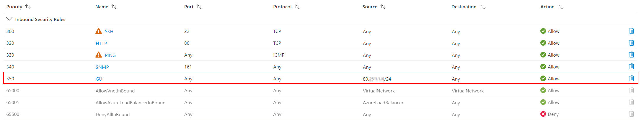Sort rules by Priority column
This screenshot has width=644, height=120.
pyautogui.click(x=28, y=7)
